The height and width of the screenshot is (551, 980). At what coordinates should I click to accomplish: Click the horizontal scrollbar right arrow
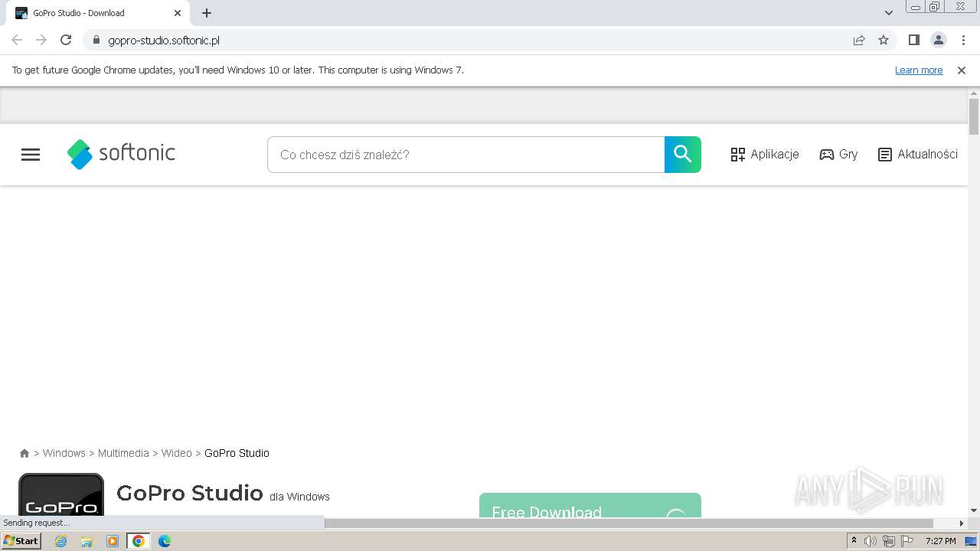(x=962, y=523)
